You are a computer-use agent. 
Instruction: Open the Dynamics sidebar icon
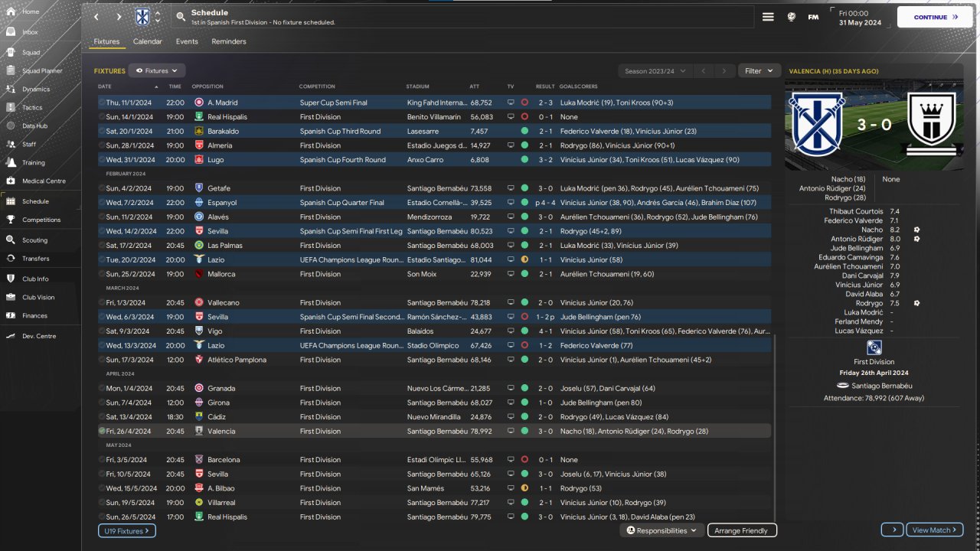point(11,90)
